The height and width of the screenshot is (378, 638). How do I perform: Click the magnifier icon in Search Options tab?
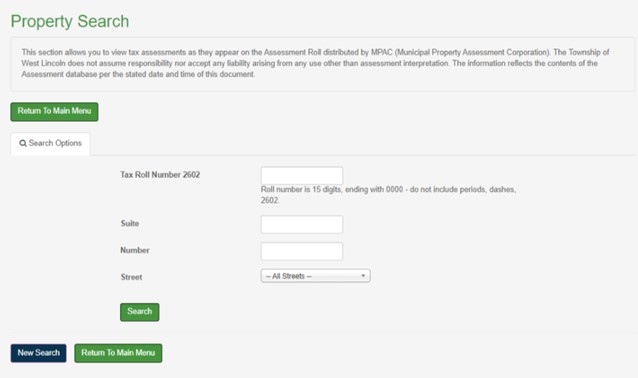point(23,143)
